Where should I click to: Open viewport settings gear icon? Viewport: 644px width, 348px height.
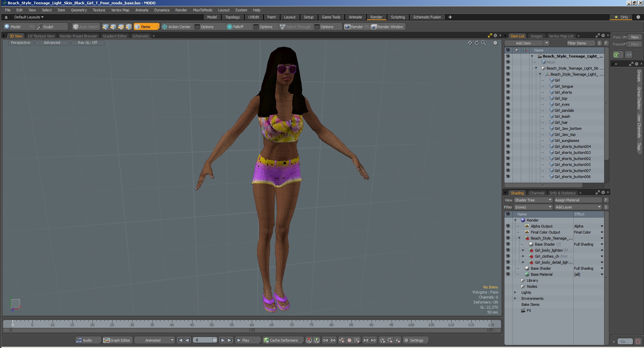tap(495, 43)
